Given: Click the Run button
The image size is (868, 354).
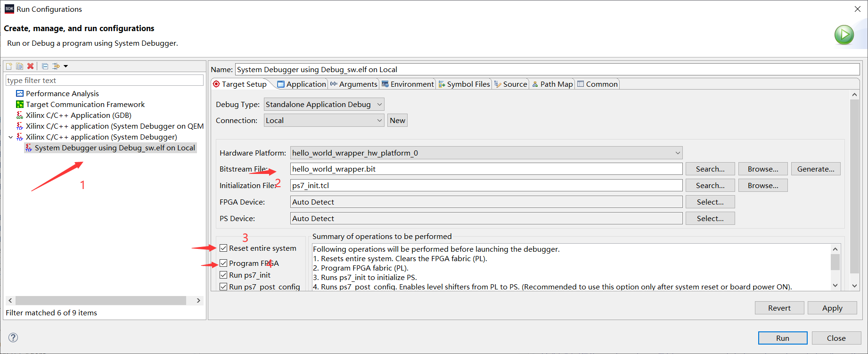Looking at the screenshot, I should coord(783,338).
